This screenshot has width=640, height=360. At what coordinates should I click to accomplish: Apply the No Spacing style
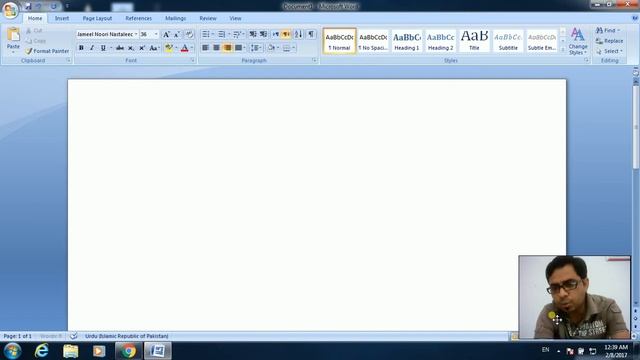click(x=373, y=41)
